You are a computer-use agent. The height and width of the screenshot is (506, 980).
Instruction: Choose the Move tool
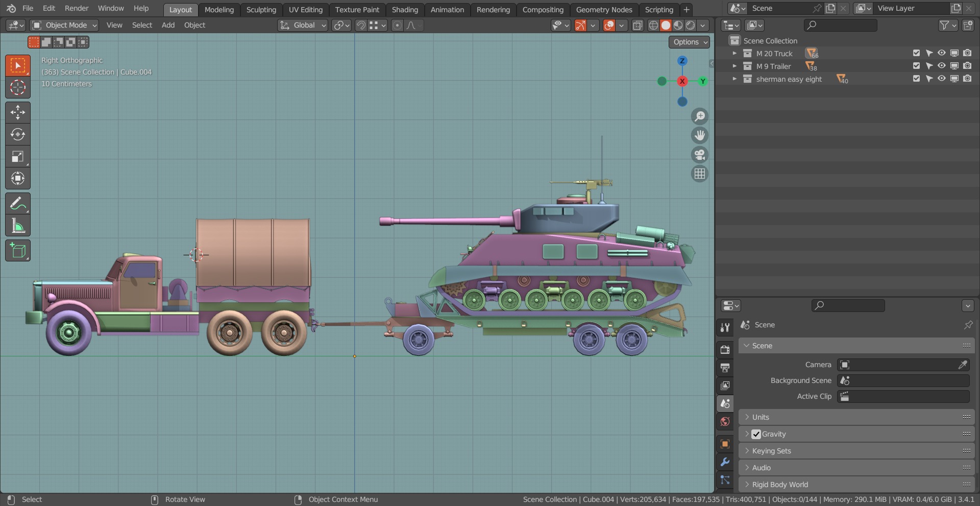(x=18, y=112)
